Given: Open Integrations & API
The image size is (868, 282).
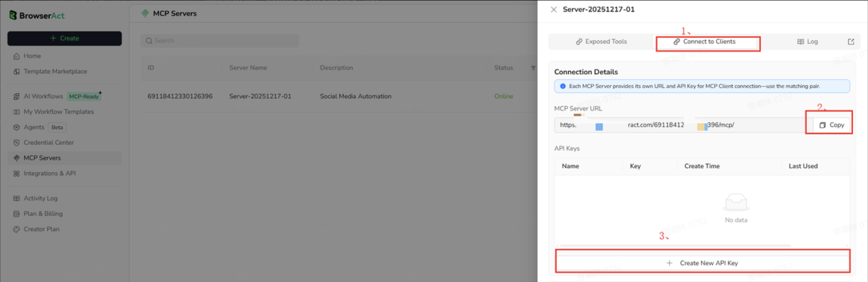Looking at the screenshot, I should coord(50,173).
